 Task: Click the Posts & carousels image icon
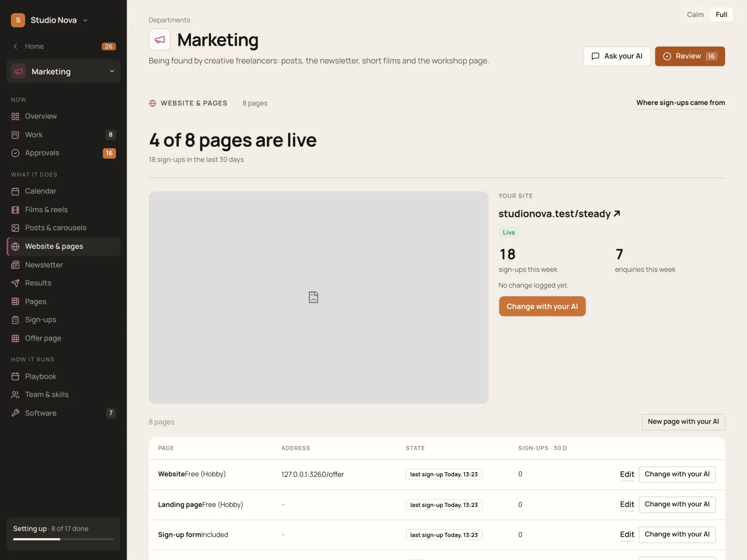click(x=15, y=228)
